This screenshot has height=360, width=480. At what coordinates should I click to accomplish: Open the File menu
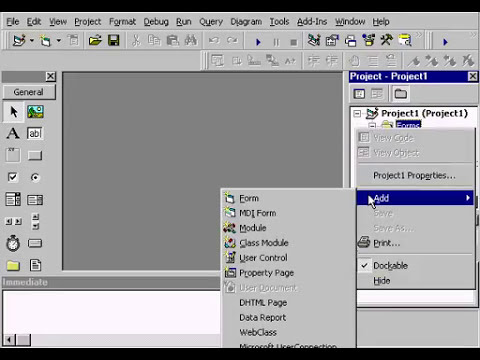(13, 22)
